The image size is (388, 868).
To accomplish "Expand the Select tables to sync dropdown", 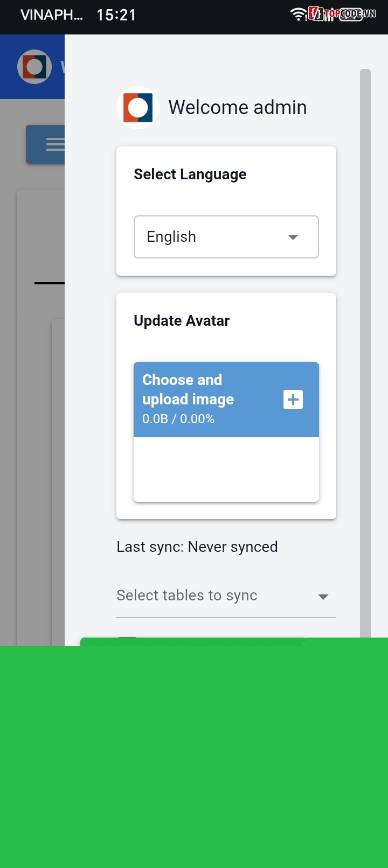I will (x=216, y=596).
